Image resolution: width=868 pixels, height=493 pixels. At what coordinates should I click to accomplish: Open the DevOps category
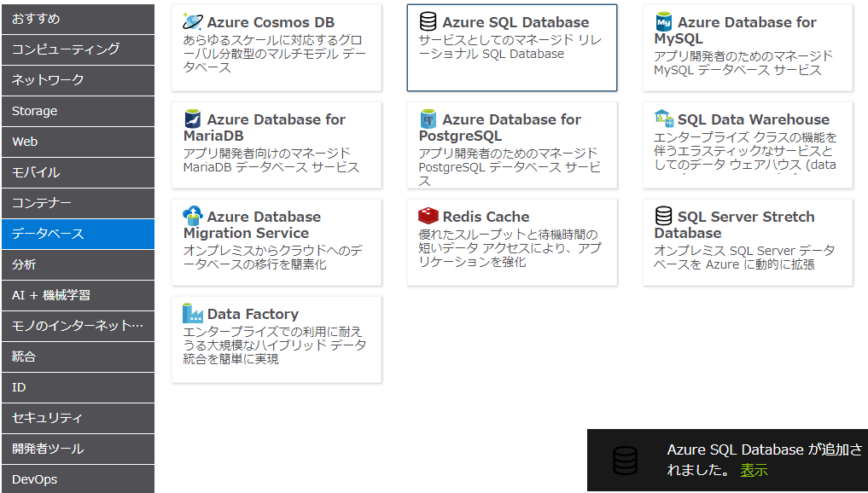click(78, 479)
